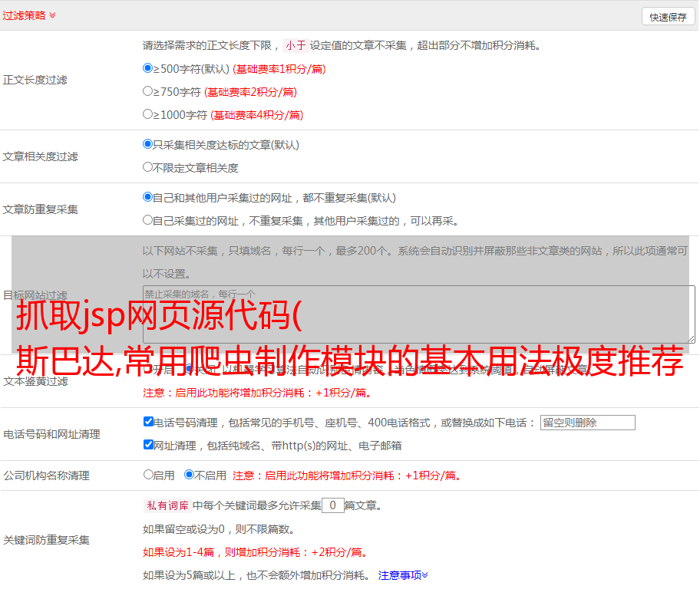Click the 公司机构名称清理 row label
Viewport: 700px width, 589px height.
[x=46, y=475]
